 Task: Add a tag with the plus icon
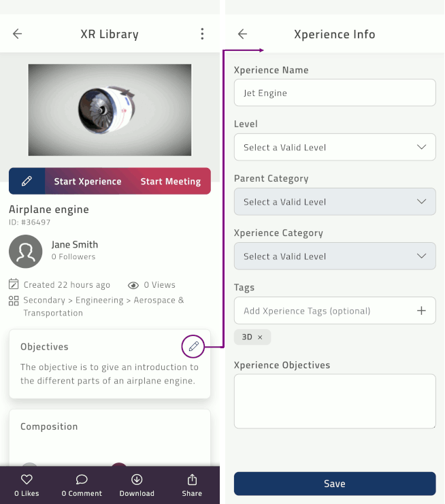pos(421,311)
